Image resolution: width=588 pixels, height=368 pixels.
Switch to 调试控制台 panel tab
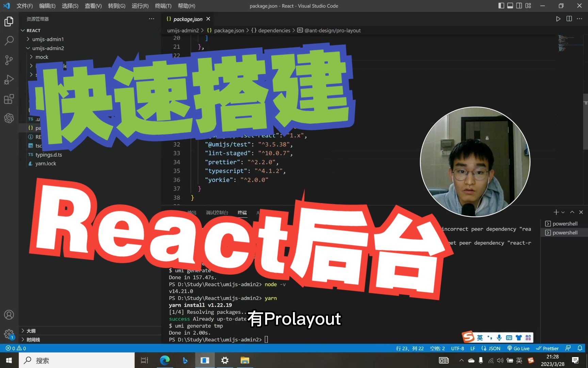pos(217,213)
